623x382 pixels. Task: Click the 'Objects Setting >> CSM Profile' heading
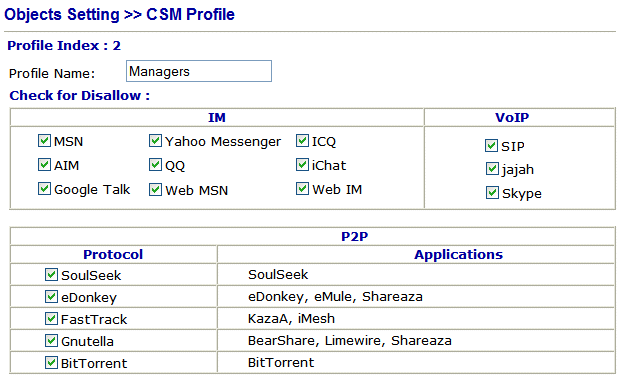click(119, 15)
